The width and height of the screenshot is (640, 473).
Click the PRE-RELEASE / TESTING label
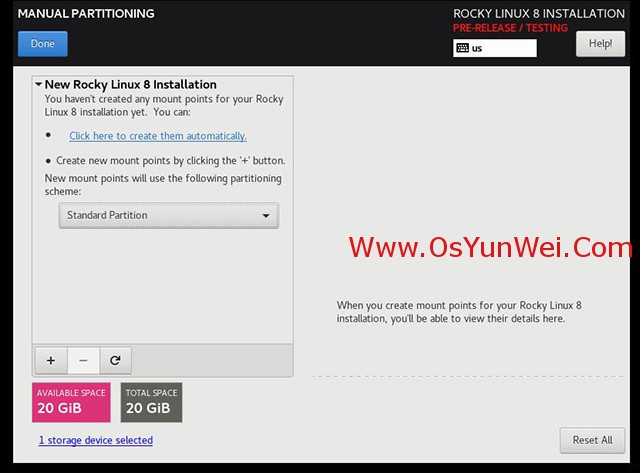[510, 28]
